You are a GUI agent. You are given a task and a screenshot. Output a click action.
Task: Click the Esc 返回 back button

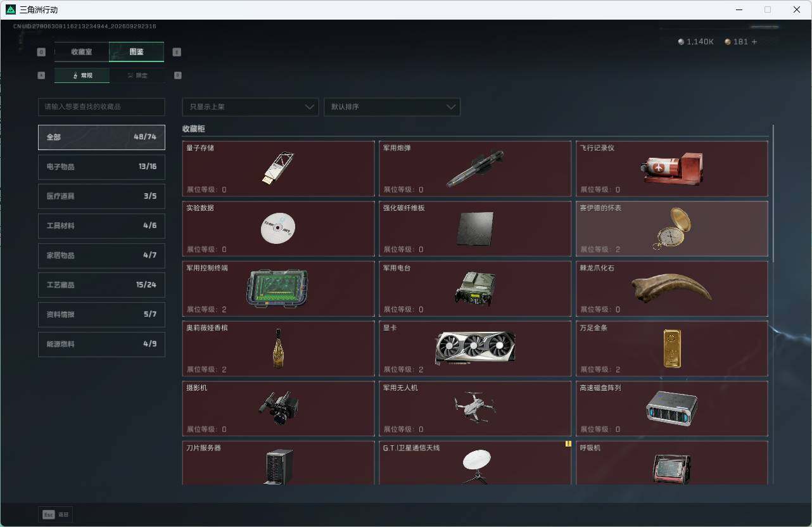(x=56, y=515)
